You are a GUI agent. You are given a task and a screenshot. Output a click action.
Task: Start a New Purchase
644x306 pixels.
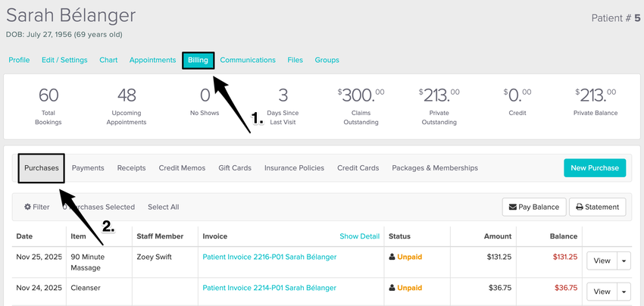pos(595,168)
